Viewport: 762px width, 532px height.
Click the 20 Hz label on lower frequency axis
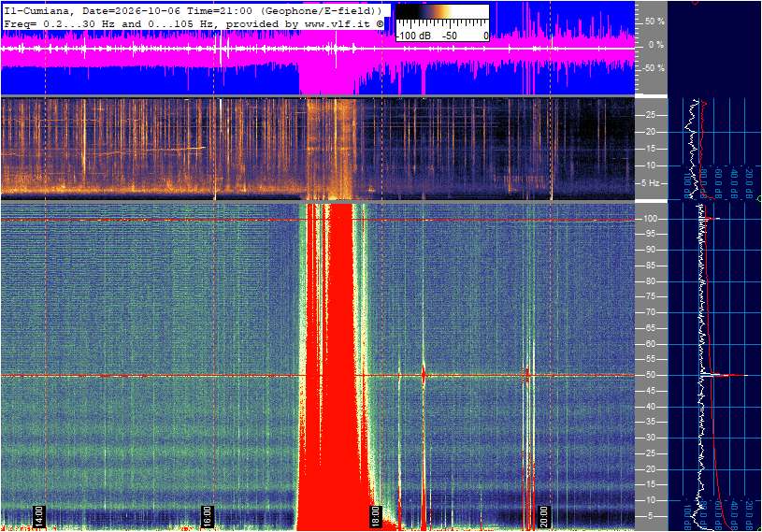[650, 469]
